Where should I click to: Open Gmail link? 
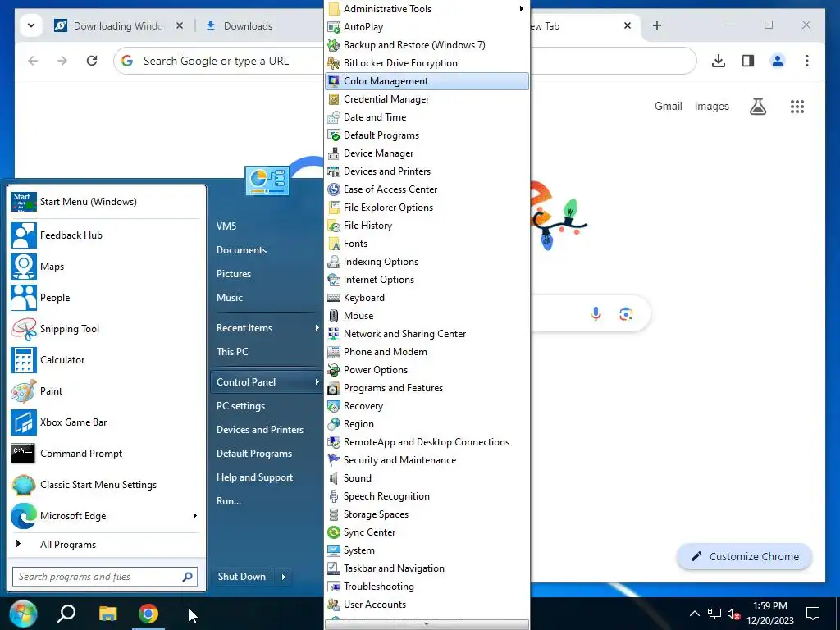(668, 107)
